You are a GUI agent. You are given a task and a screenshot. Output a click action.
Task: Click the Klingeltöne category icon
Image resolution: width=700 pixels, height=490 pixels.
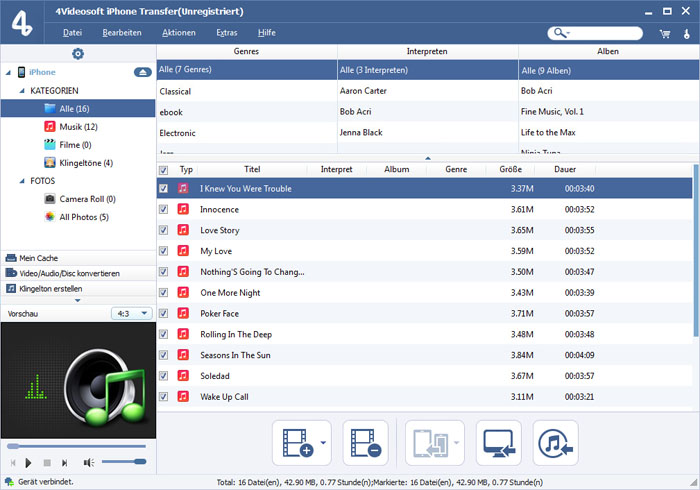tap(50, 162)
